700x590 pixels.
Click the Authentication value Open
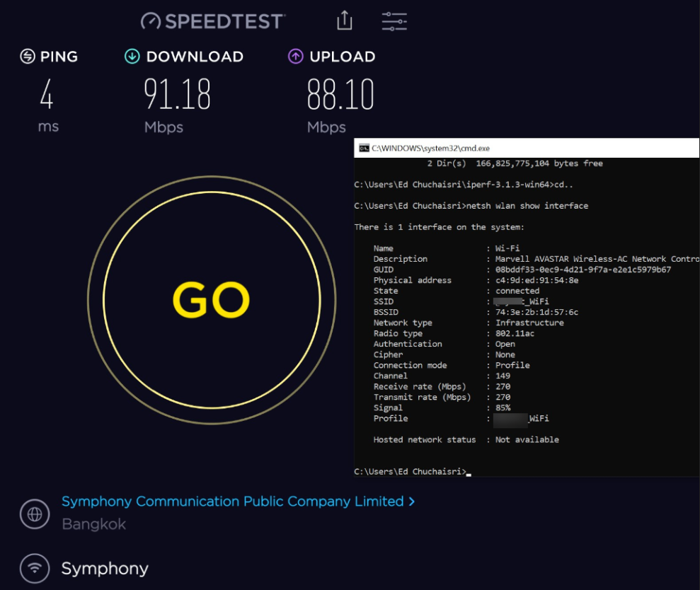(x=505, y=344)
